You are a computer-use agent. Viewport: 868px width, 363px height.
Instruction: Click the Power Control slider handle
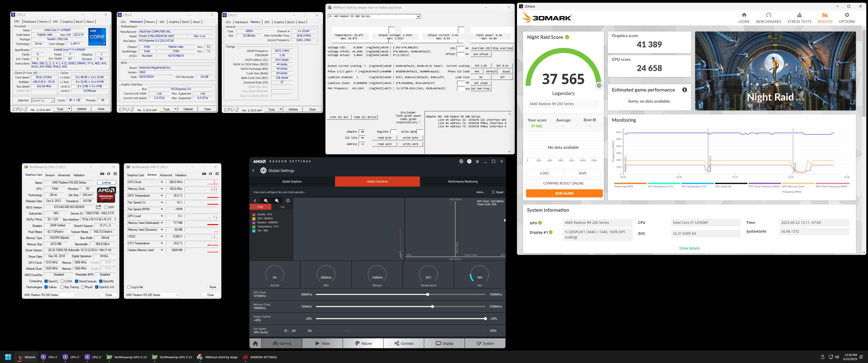click(485, 319)
